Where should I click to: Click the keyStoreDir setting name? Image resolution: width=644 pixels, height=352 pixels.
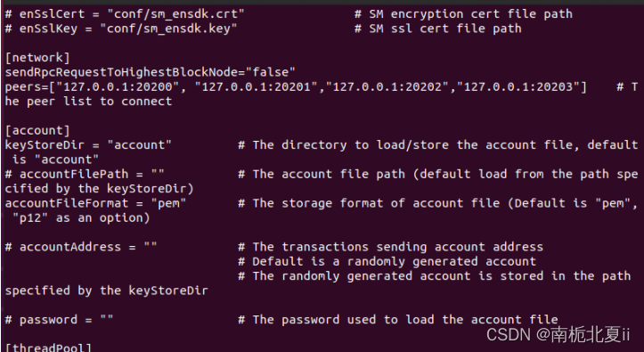(45, 145)
